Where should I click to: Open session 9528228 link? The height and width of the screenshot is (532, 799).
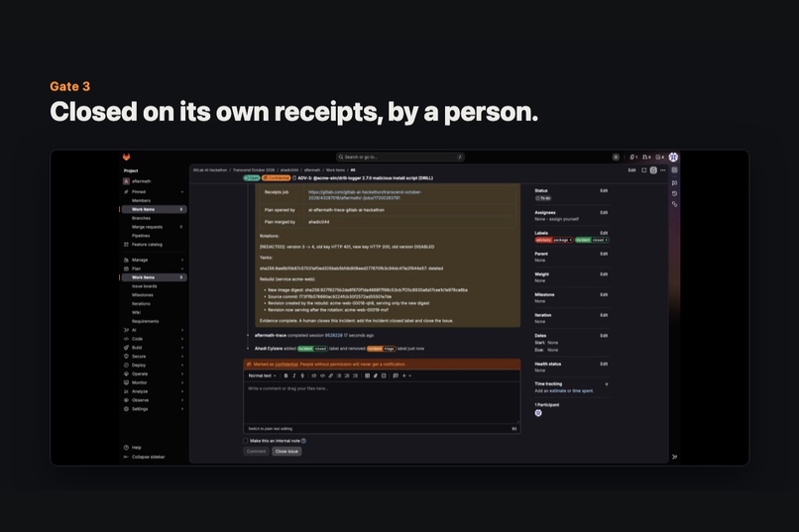tap(334, 336)
